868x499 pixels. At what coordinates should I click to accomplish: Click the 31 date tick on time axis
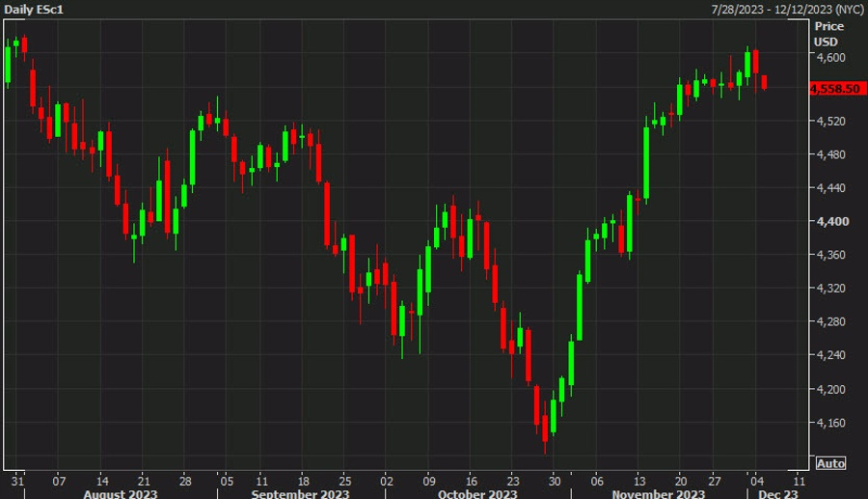click(x=17, y=479)
